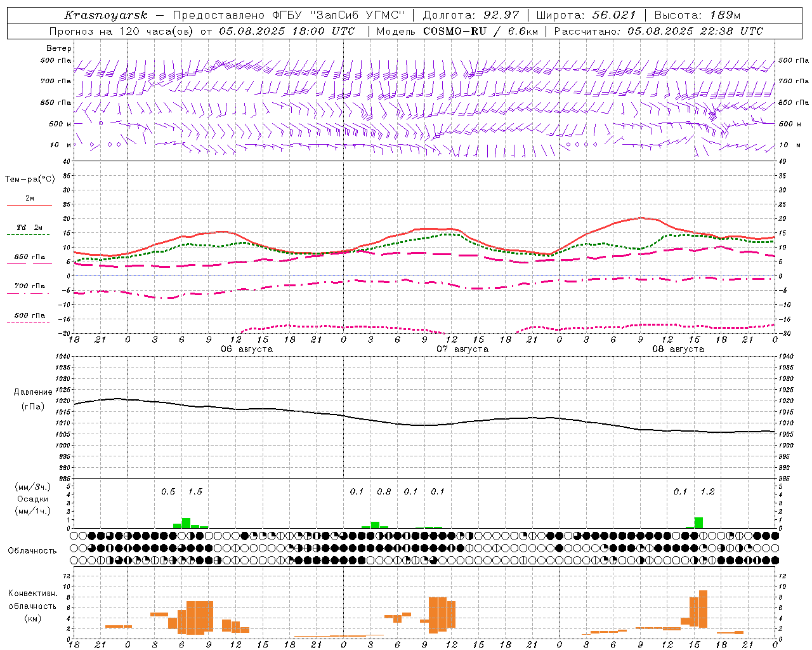Click the '500 гПа' temperature legend entry
The image size is (812, 650).
tap(30, 315)
